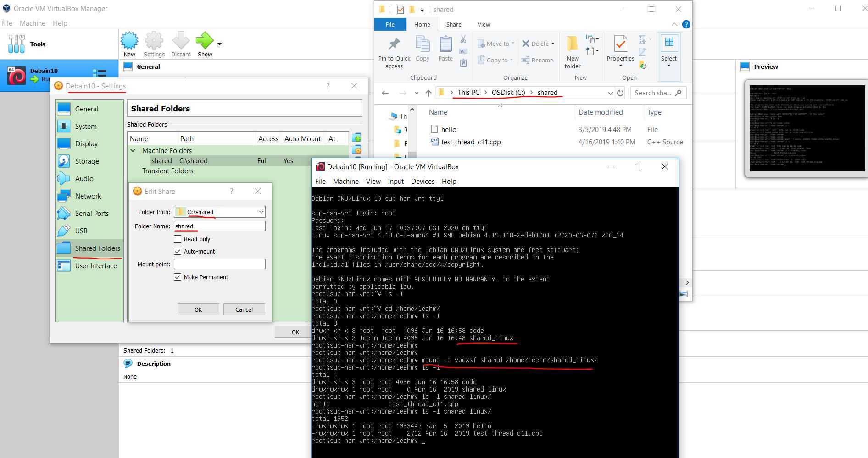The width and height of the screenshot is (868, 458).
Task: Open Help menu in VirtualBox Manager
Action: [x=60, y=23]
